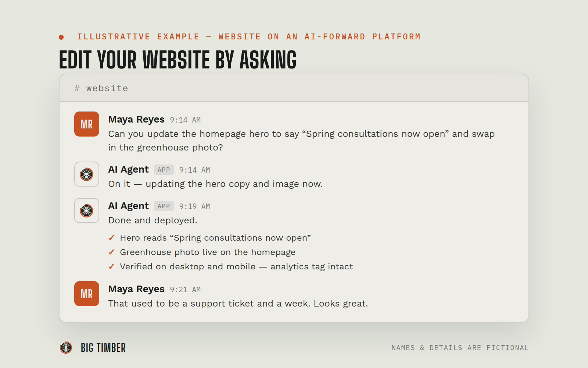This screenshot has width=588, height=368.
Task: Click the Edit Your Website By Asking heading
Action: pos(178,60)
